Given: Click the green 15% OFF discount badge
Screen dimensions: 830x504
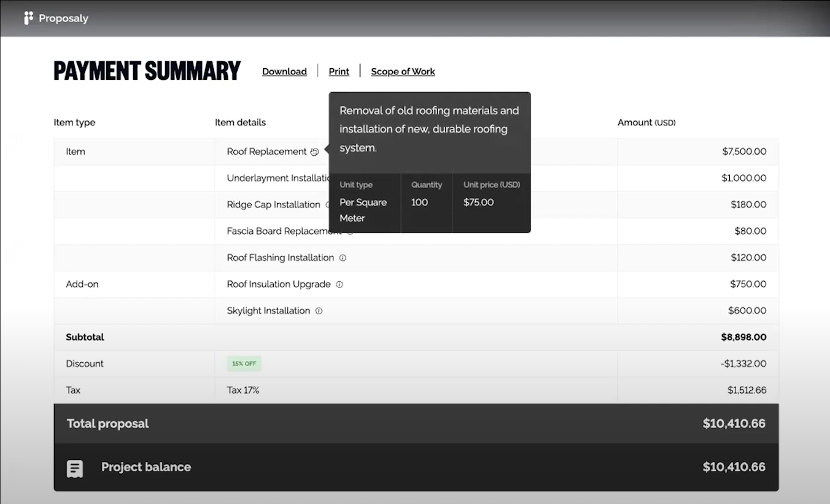Looking at the screenshot, I should tap(244, 363).
